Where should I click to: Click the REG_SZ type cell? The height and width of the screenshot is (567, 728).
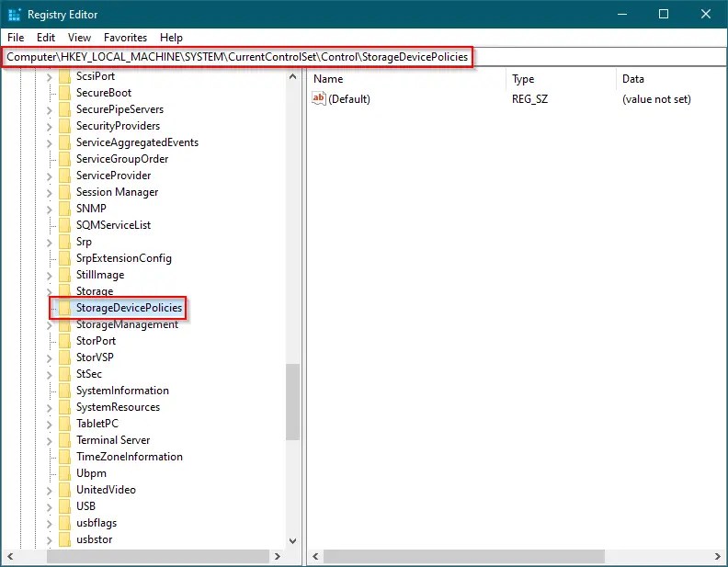click(529, 99)
